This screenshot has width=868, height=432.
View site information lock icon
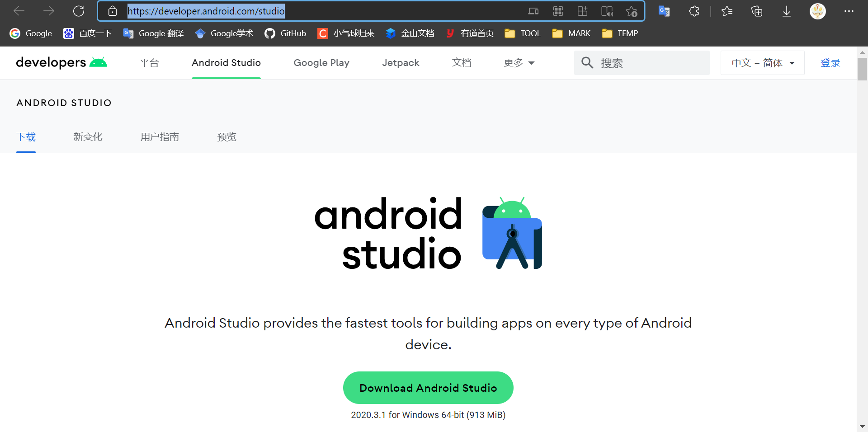pos(113,11)
